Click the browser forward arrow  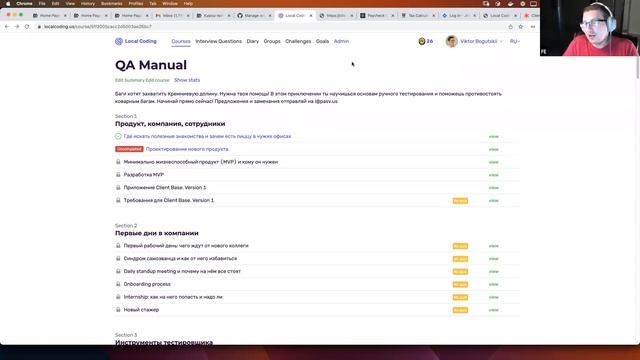pos(17,27)
